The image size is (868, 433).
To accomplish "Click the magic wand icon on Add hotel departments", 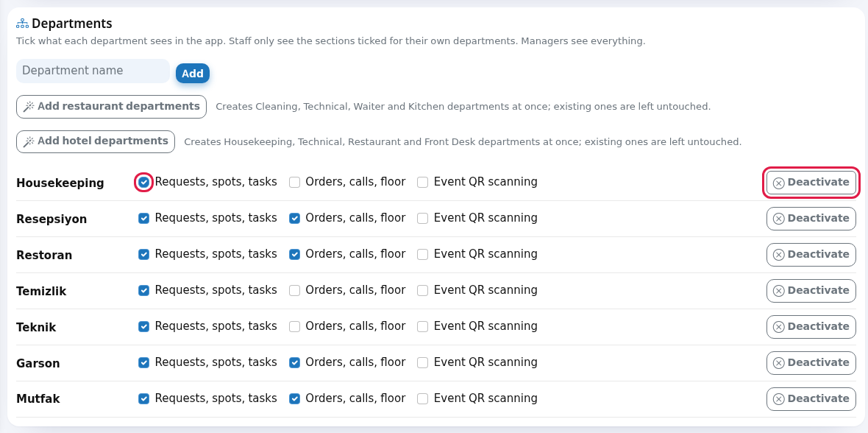I will point(29,141).
